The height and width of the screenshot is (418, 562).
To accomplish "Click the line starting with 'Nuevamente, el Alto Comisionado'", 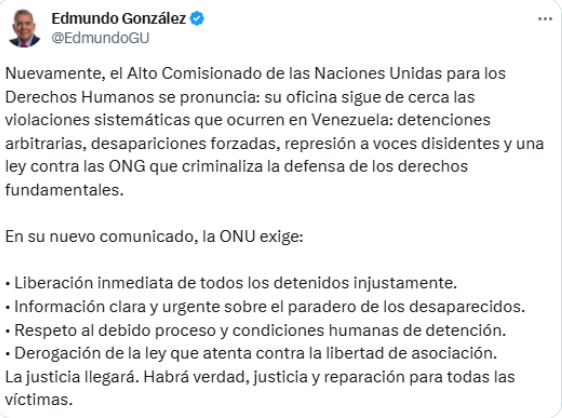I will coord(255,73).
